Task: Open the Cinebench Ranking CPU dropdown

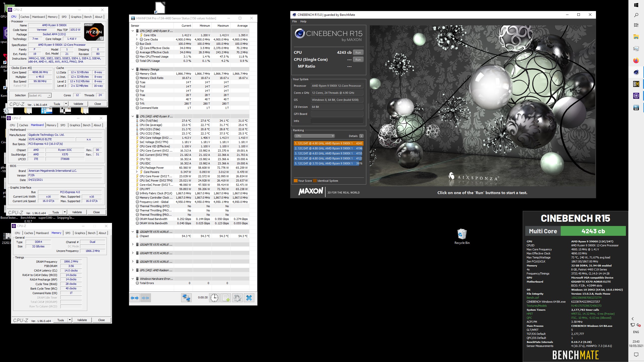Action: pos(314,136)
